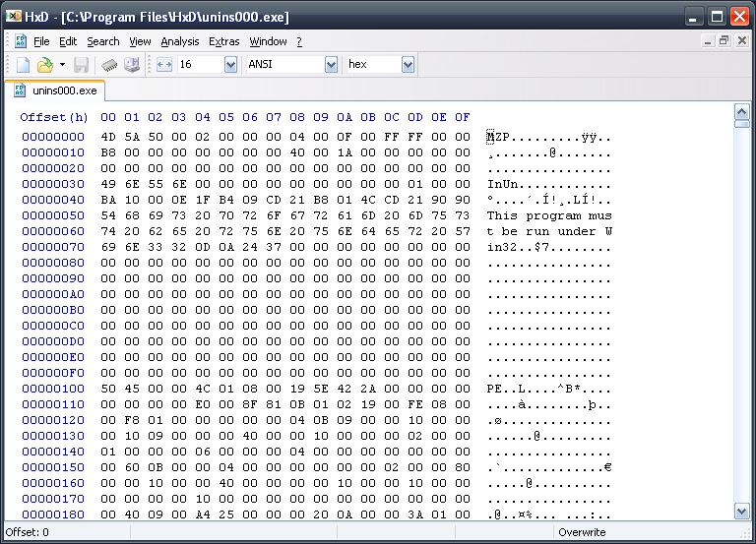Open the View menu

pos(140,42)
